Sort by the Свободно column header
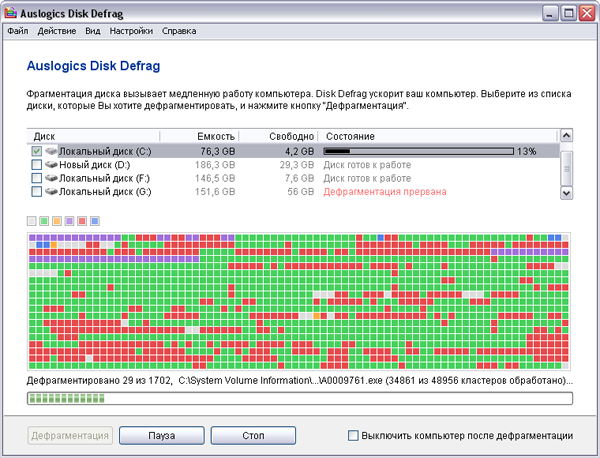Image resolution: width=600 pixels, height=458 pixels. coord(279,136)
